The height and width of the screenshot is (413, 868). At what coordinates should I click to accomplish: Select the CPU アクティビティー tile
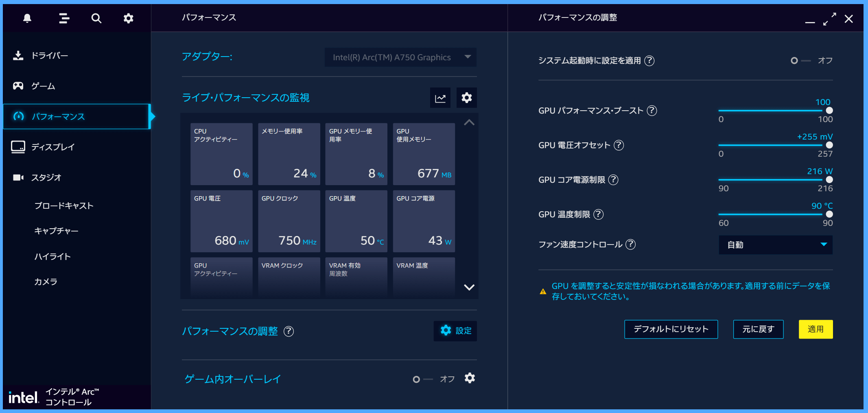pyautogui.click(x=221, y=154)
